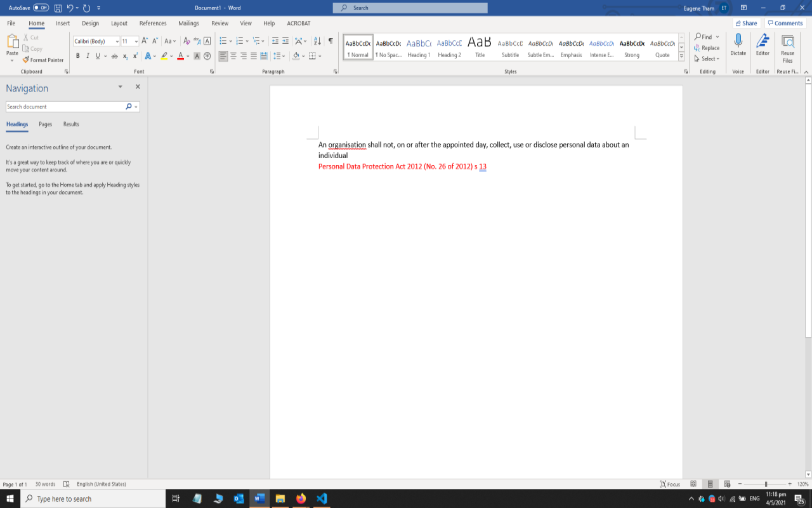Apply strikethrough formatting

pyautogui.click(x=114, y=56)
